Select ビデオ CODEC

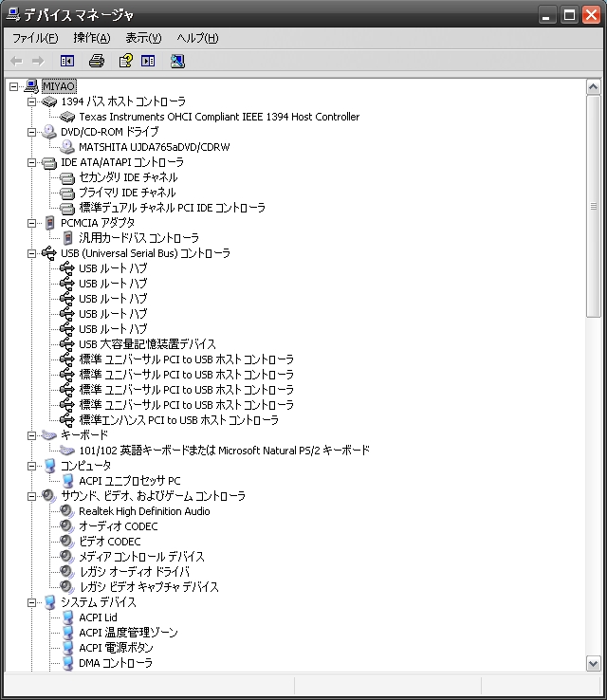pyautogui.click(x=109, y=542)
